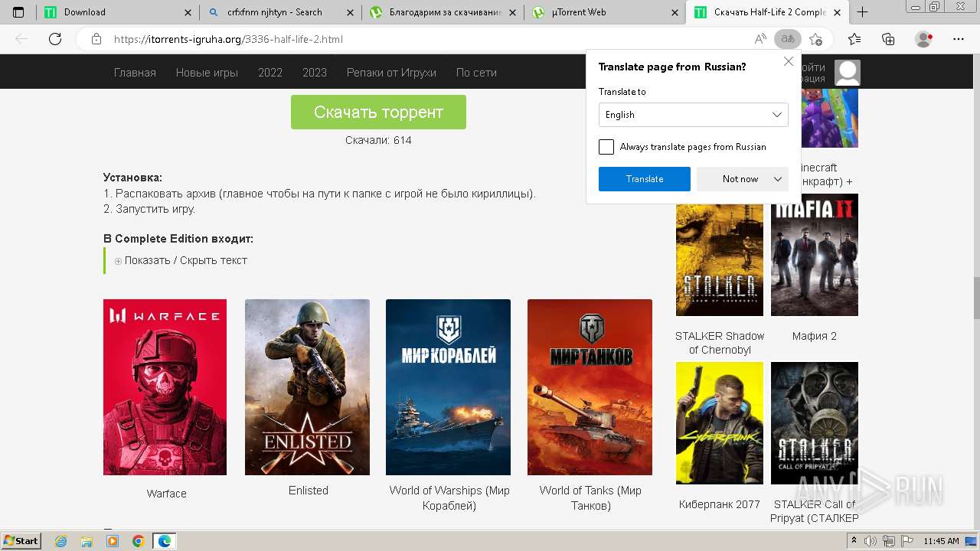Close the Translate popup with X
The image size is (980, 551).
coord(789,61)
